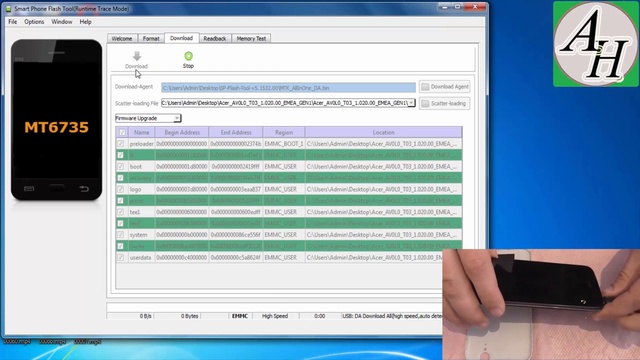Image resolution: width=640 pixels, height=360 pixels.
Task: Select the 'userdata' name cell
Action: click(x=142, y=258)
